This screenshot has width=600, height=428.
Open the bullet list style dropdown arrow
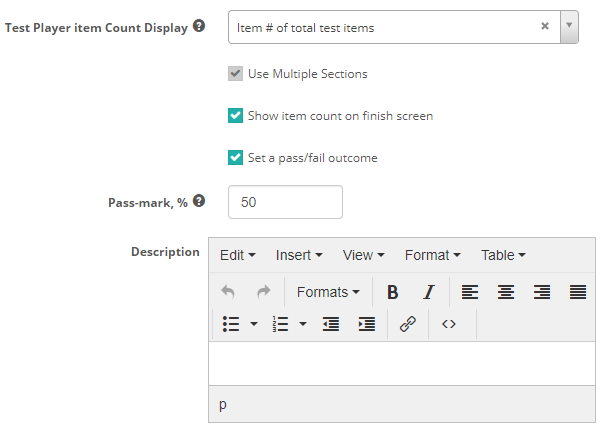click(254, 324)
